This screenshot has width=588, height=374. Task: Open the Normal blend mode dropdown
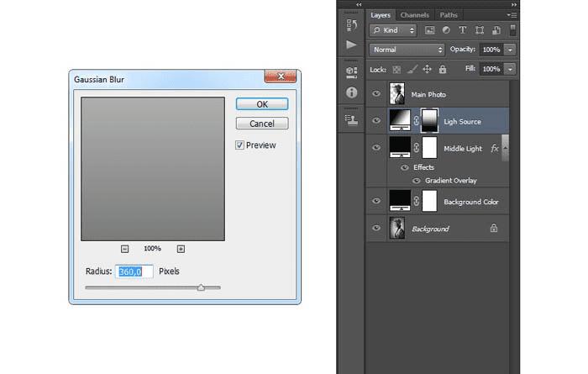[407, 50]
